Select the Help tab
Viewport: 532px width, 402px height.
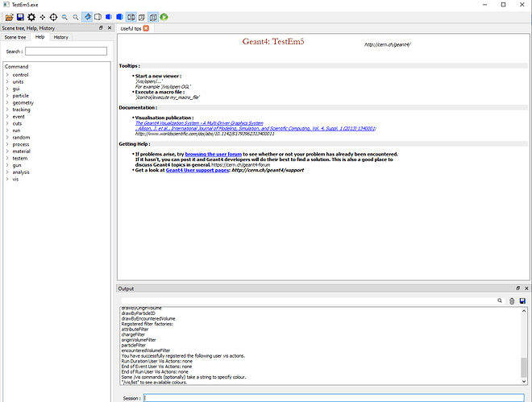pyautogui.click(x=39, y=37)
